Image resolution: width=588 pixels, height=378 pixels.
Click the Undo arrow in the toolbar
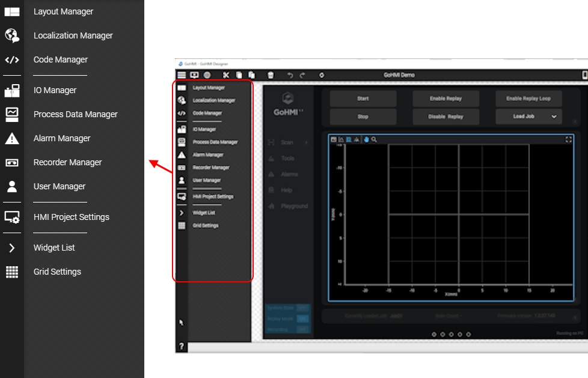(x=290, y=75)
